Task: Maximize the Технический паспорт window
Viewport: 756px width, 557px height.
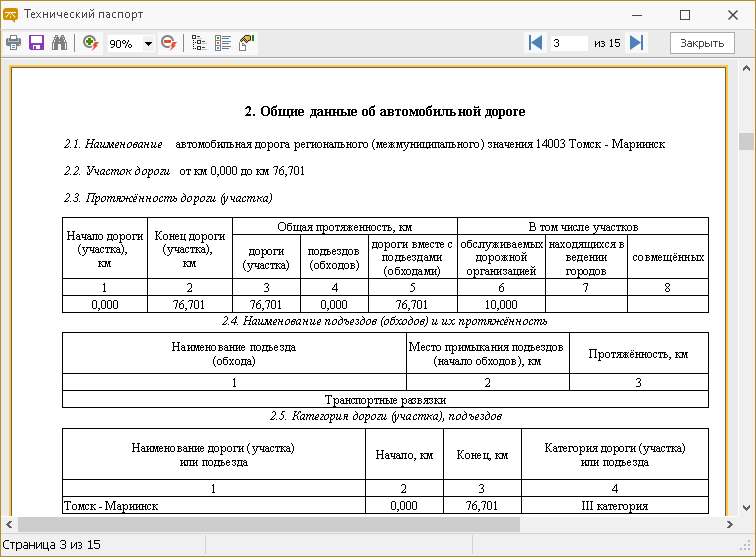Action: (x=685, y=15)
